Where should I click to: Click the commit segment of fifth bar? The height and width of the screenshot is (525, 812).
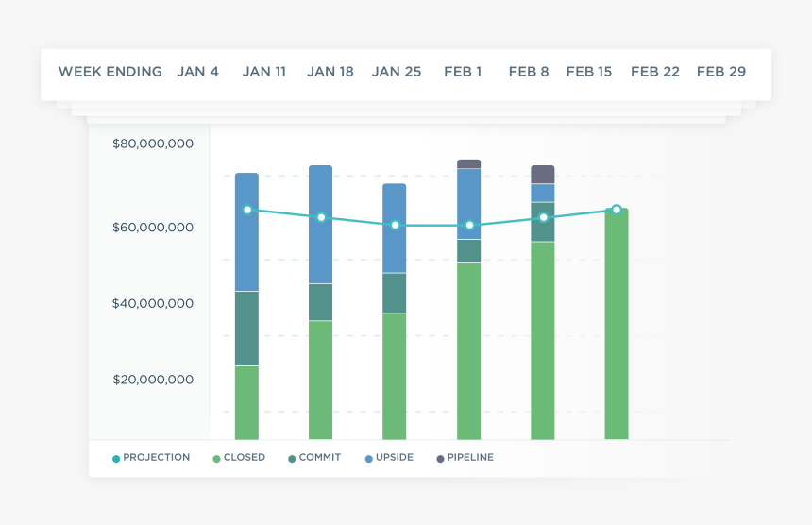(543, 222)
